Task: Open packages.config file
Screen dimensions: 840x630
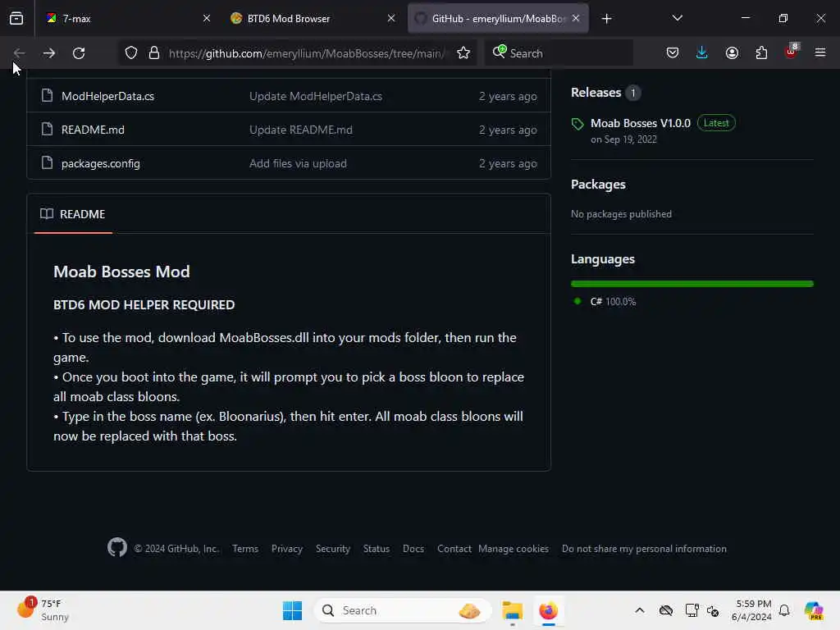Action: pyautogui.click(x=101, y=163)
